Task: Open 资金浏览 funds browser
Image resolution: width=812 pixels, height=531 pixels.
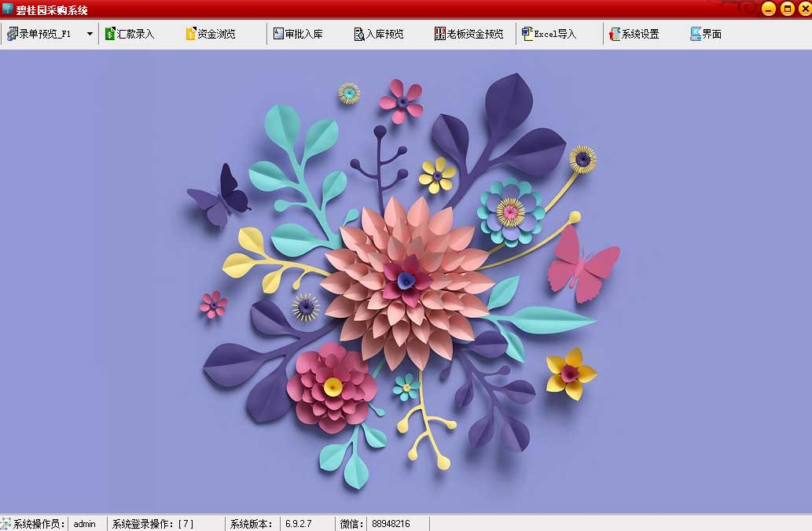Action: click(x=210, y=34)
